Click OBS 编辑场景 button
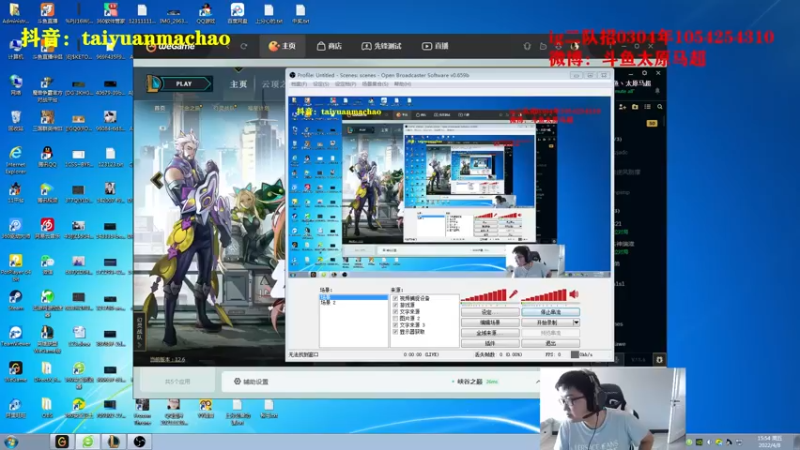Image resolution: width=800 pixels, height=450 pixels. 490,322
